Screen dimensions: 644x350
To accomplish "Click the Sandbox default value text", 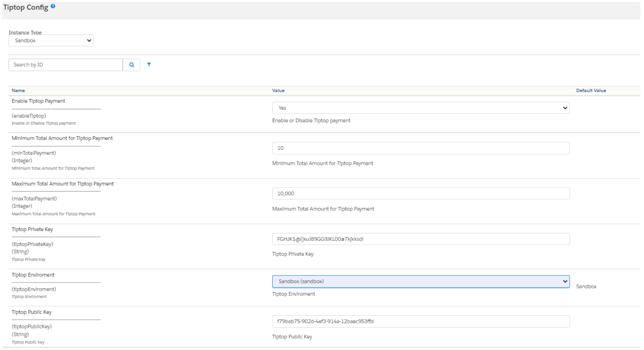I will click(586, 286).
